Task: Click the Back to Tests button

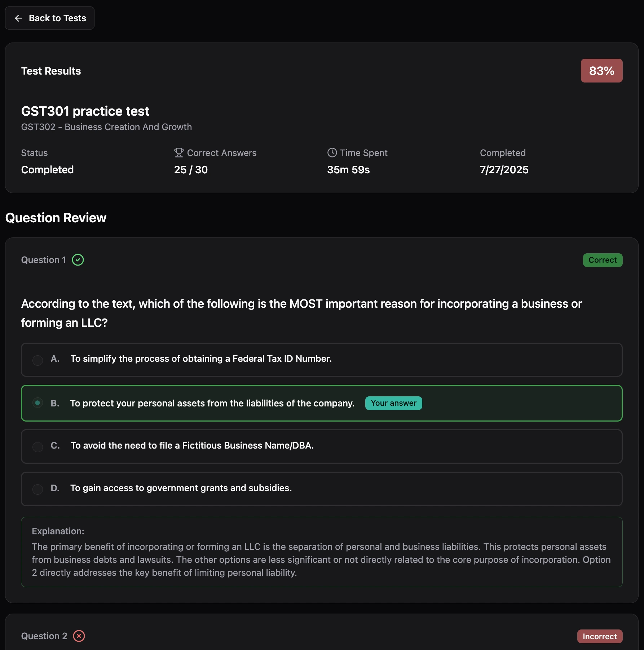Action: 50,18
